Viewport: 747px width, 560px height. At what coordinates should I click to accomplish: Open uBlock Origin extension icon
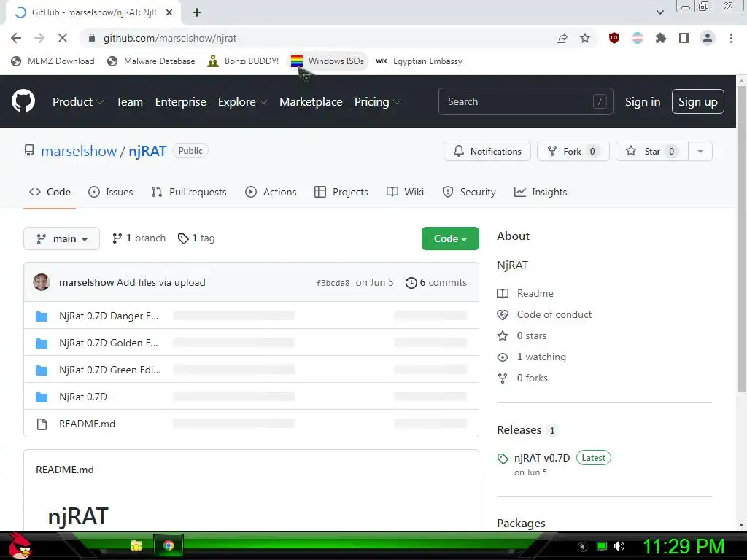pyautogui.click(x=614, y=38)
